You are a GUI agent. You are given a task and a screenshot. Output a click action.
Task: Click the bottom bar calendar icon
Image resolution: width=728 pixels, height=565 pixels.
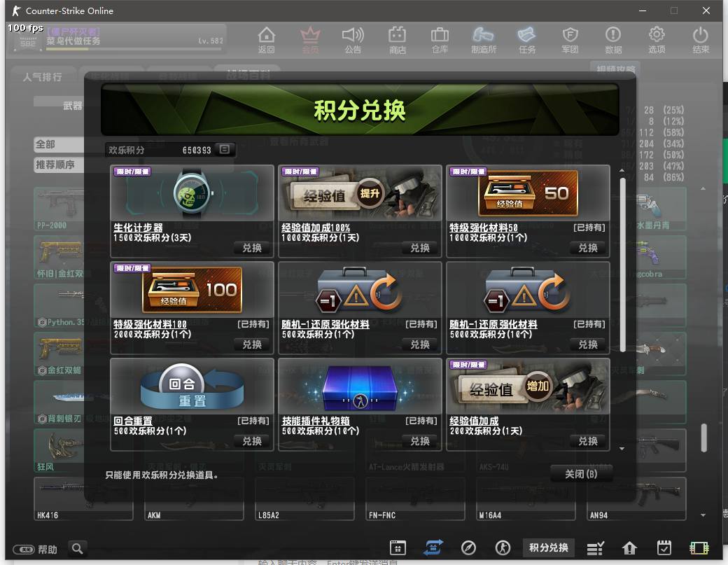[398, 547]
